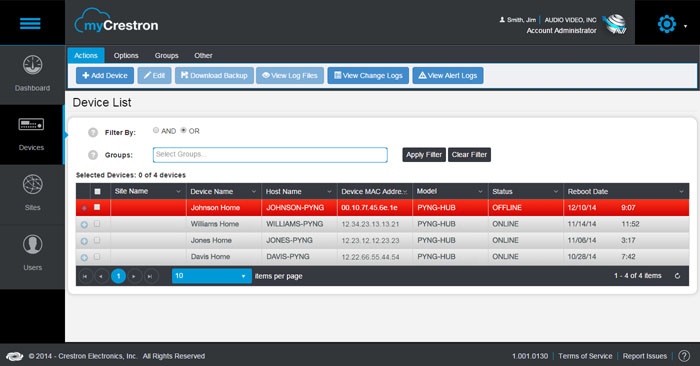Click the Add Device button

(x=105, y=75)
